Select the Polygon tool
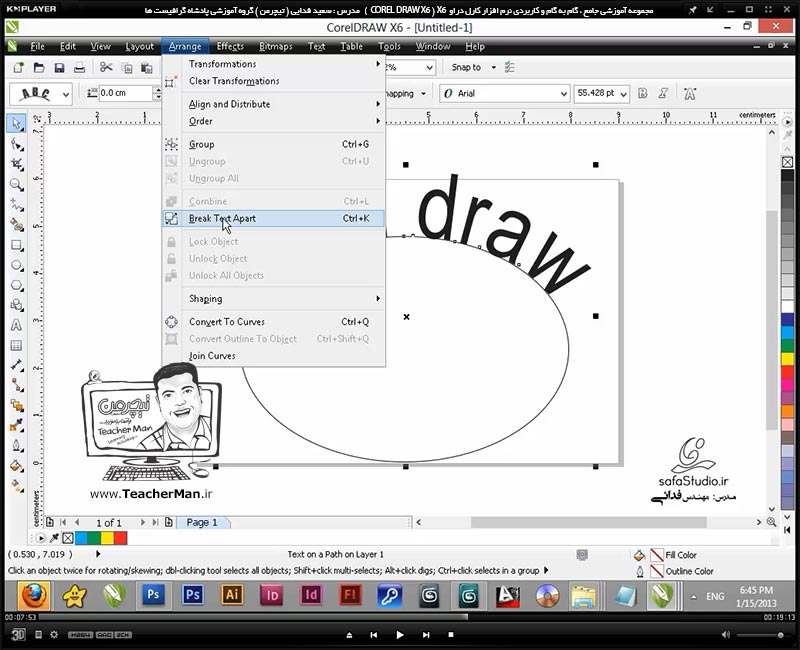This screenshot has width=800, height=650. (16, 285)
